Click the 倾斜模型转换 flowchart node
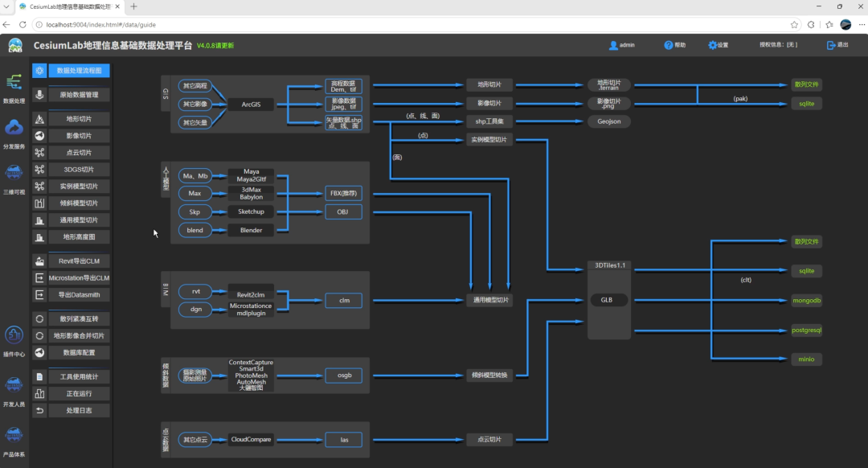 point(489,375)
